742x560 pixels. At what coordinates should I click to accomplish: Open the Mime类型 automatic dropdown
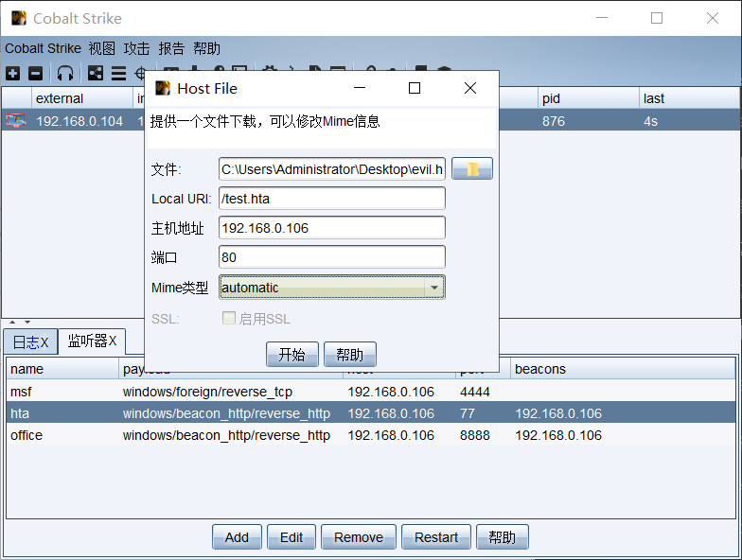(x=433, y=288)
